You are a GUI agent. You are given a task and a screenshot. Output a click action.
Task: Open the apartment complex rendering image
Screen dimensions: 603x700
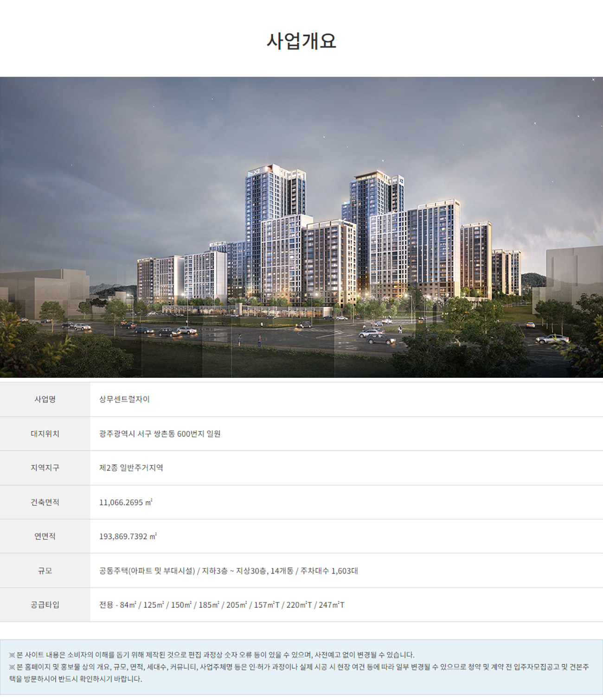301,227
